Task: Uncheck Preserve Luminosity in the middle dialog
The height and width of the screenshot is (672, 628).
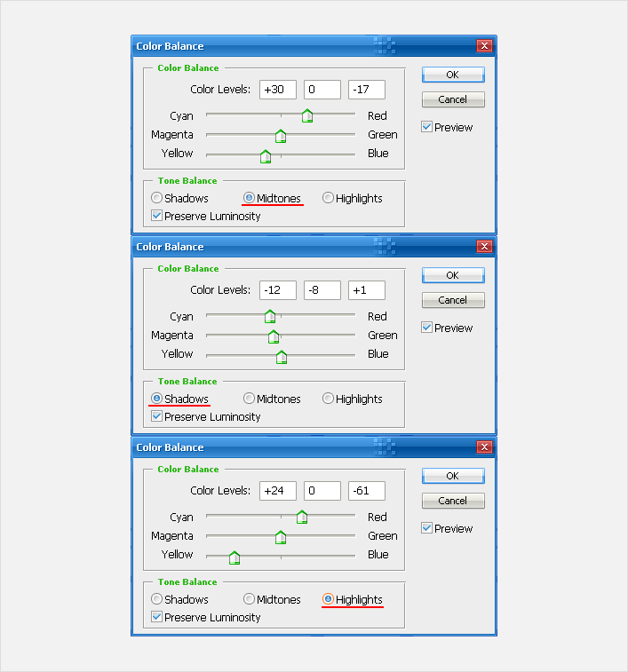Action: 157,416
